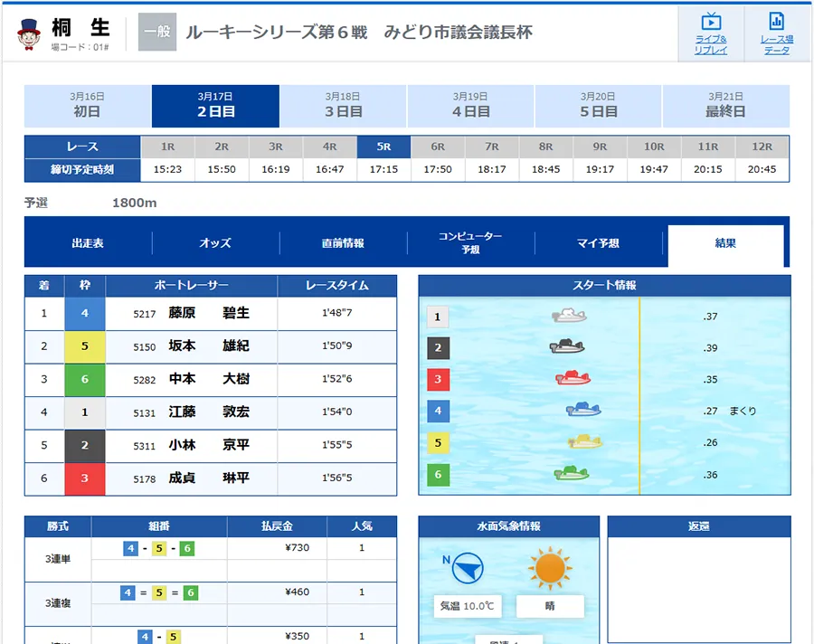Image resolution: width=814 pixels, height=644 pixels.
Task: Click the sunny weather icon
Action: [x=548, y=569]
